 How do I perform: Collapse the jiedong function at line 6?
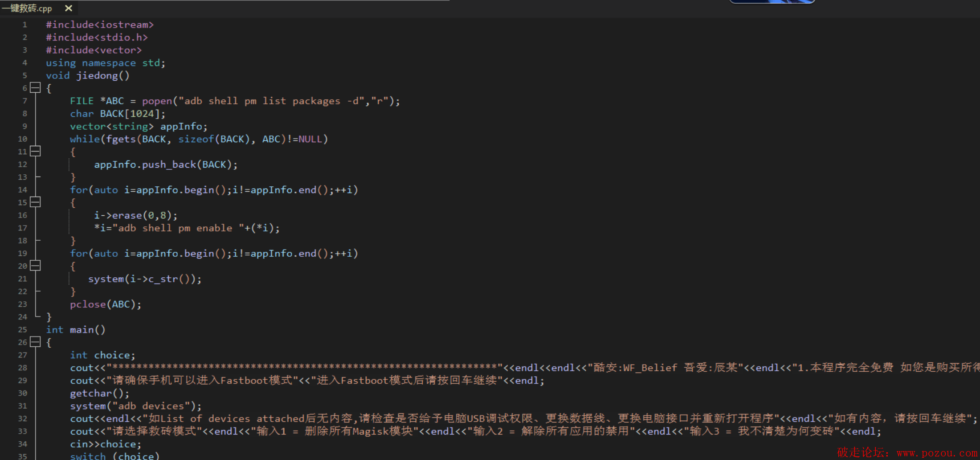coord(35,88)
